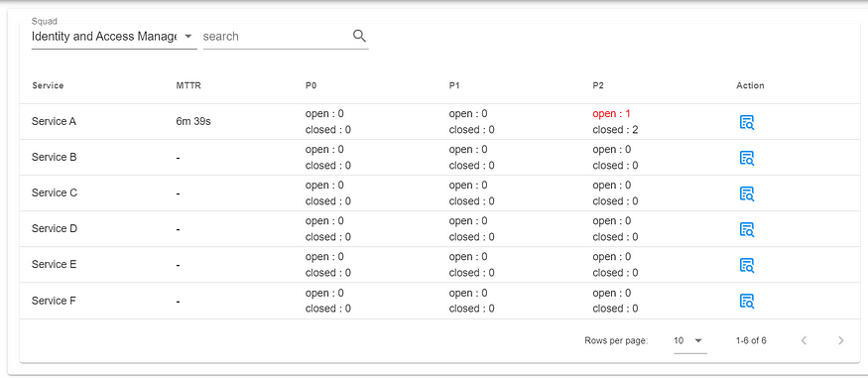The height and width of the screenshot is (378, 868).
Task: Go to next page arrow
Action: click(x=841, y=340)
